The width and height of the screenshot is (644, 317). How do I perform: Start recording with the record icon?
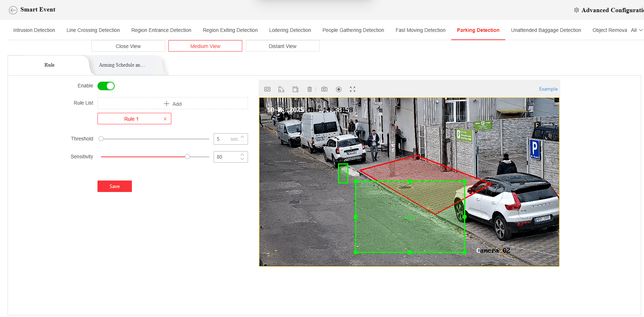click(339, 89)
